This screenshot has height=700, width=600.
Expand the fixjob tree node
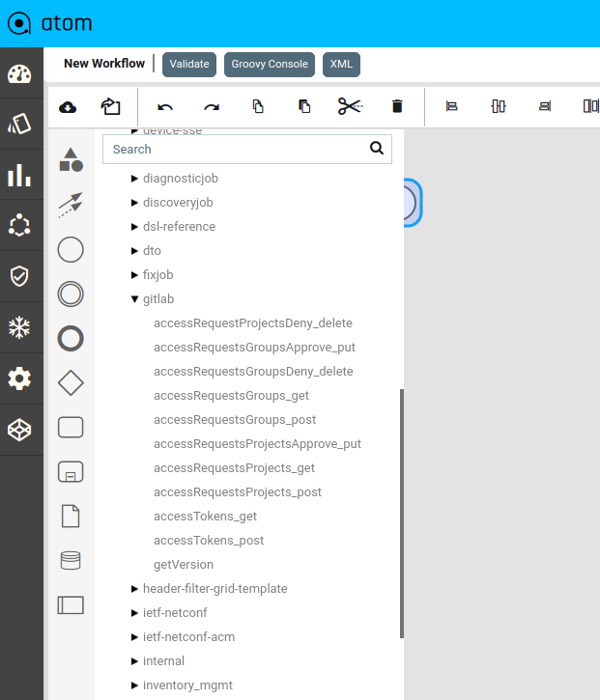pos(134,275)
